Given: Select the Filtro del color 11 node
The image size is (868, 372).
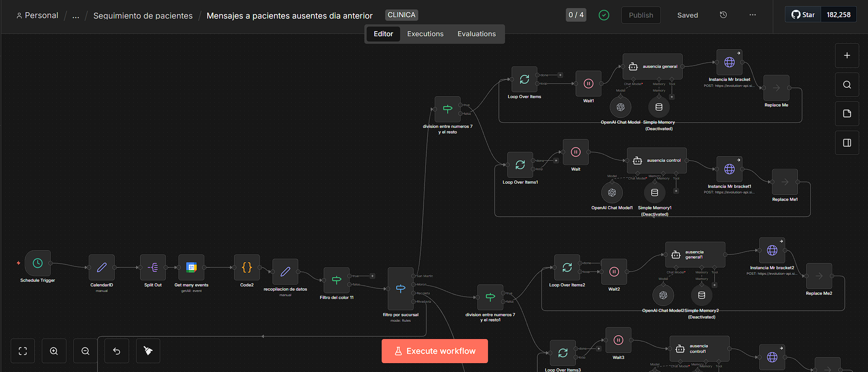Looking at the screenshot, I should (x=337, y=280).
